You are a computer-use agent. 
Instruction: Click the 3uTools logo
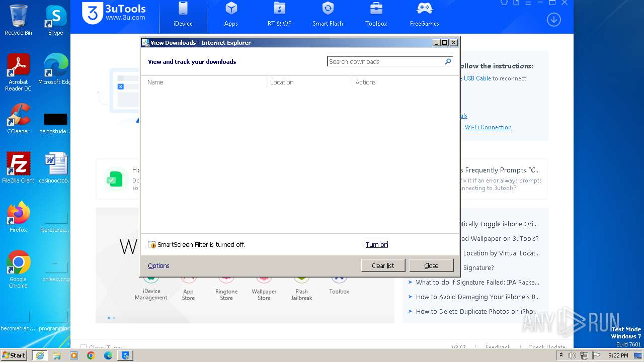[x=115, y=13]
